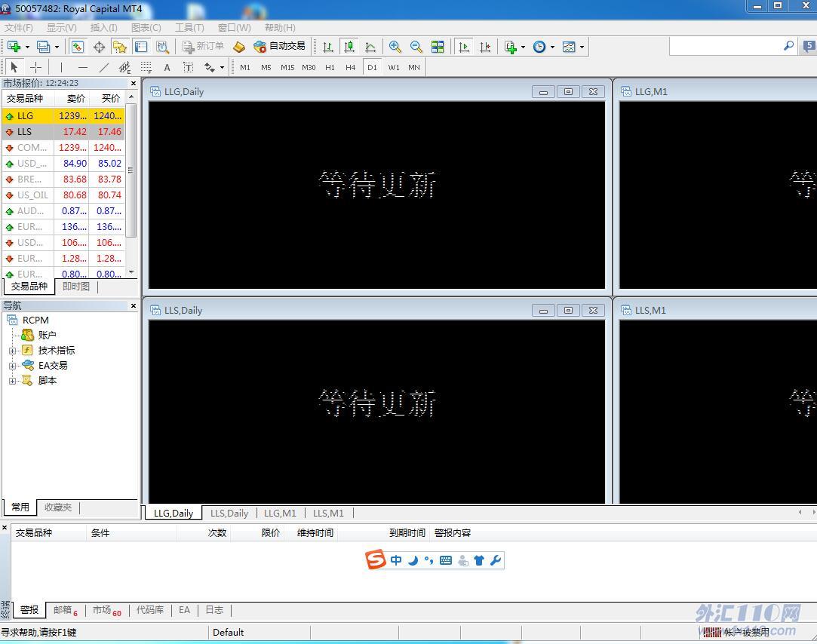The width and height of the screenshot is (817, 644).
Task: Select the text A tool
Action: (x=167, y=67)
